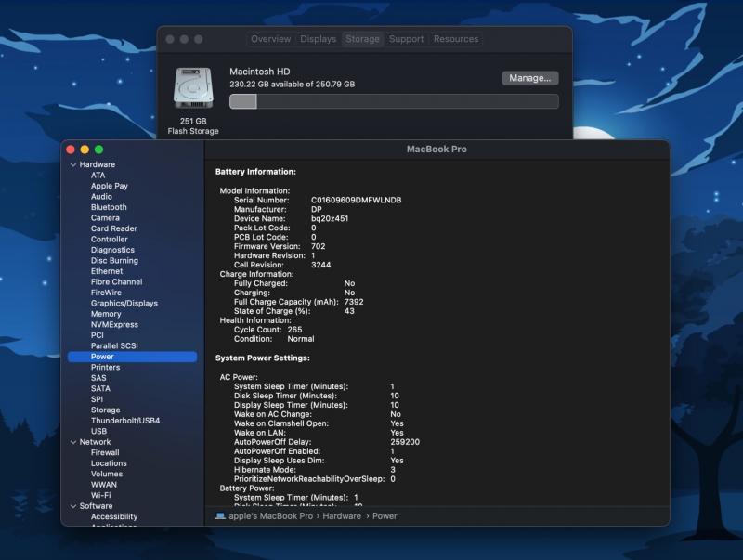Click the Macintosh HD storage usage bar
Viewport: 743px width, 560px height.
[x=394, y=101]
